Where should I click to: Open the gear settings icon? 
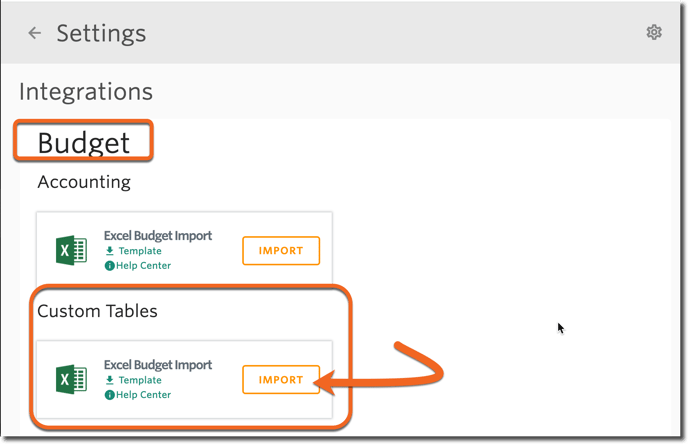(654, 32)
